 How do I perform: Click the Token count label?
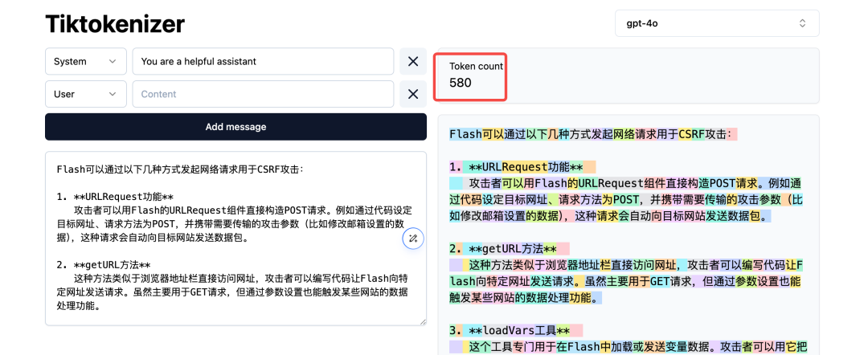pyautogui.click(x=476, y=67)
